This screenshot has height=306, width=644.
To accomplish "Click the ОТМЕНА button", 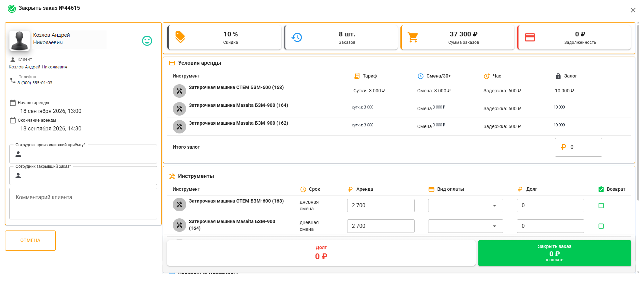I will pos(30,241).
